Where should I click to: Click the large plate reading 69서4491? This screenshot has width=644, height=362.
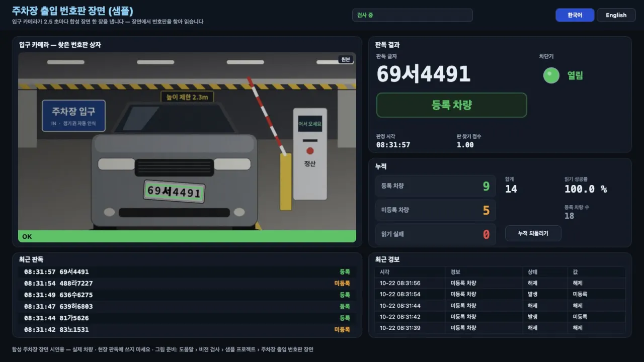[x=424, y=74]
